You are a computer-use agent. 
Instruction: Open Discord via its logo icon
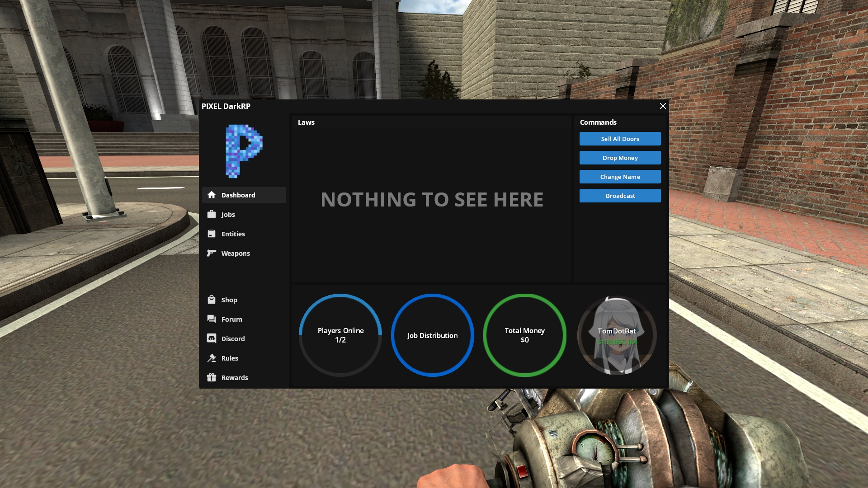point(212,338)
